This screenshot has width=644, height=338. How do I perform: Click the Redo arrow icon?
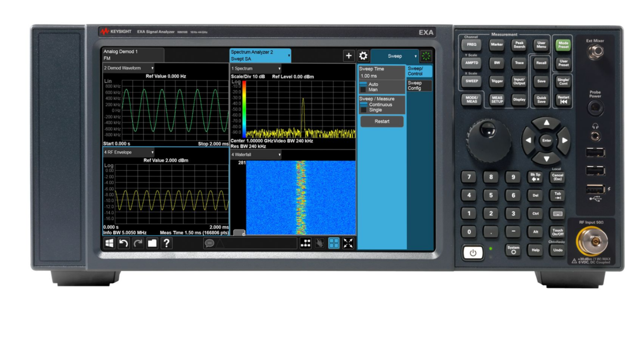tap(139, 244)
